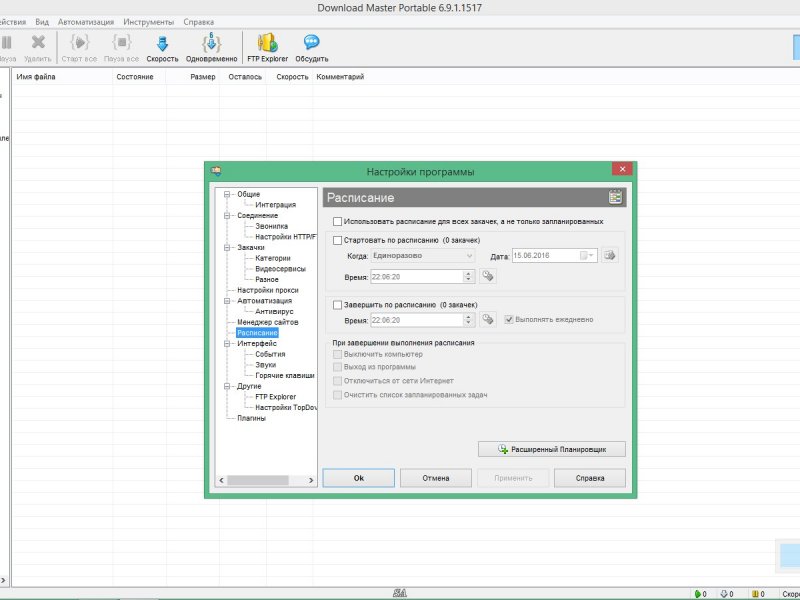Collapse the Закачки tree node
The height and width of the screenshot is (600, 800).
pyautogui.click(x=227, y=247)
